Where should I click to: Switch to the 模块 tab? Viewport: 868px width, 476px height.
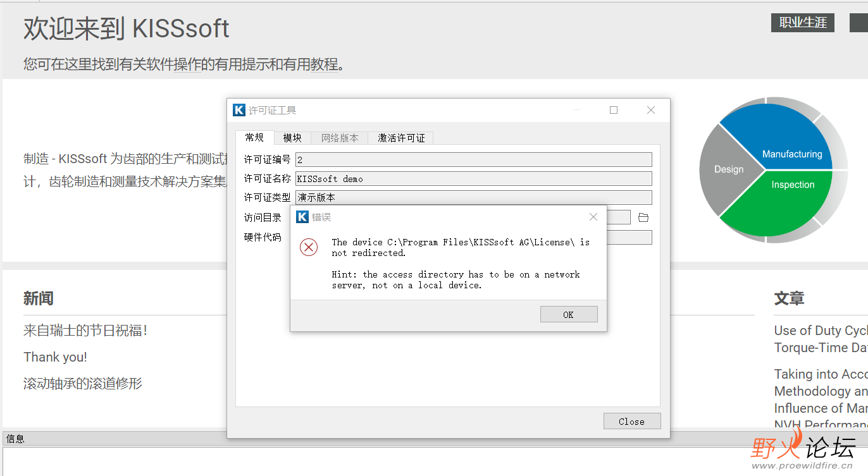point(292,138)
